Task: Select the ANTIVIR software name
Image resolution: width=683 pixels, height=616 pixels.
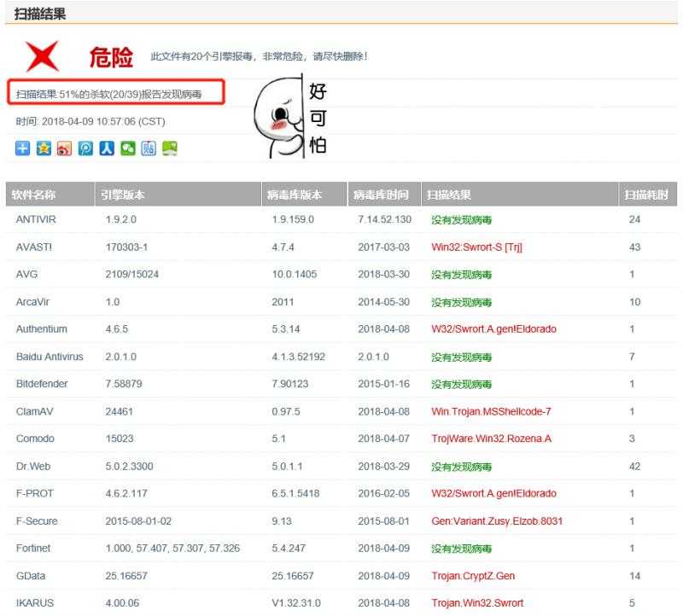Action: [36, 219]
